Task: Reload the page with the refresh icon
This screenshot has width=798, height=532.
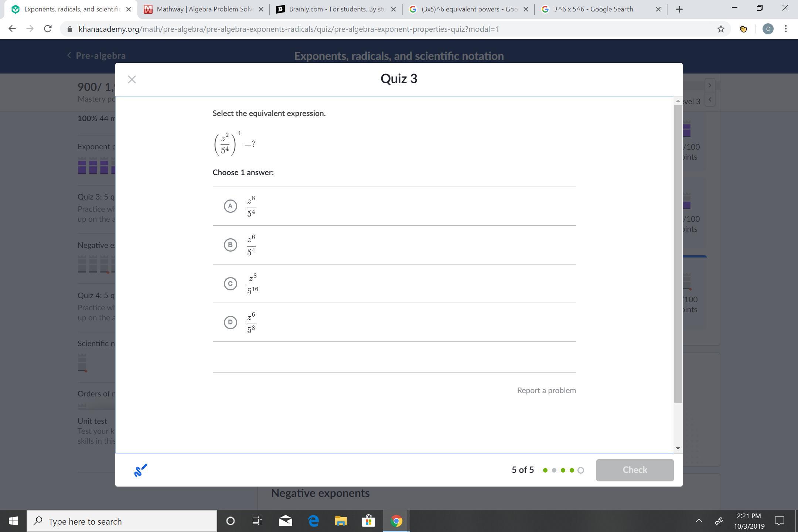Action: point(48,29)
